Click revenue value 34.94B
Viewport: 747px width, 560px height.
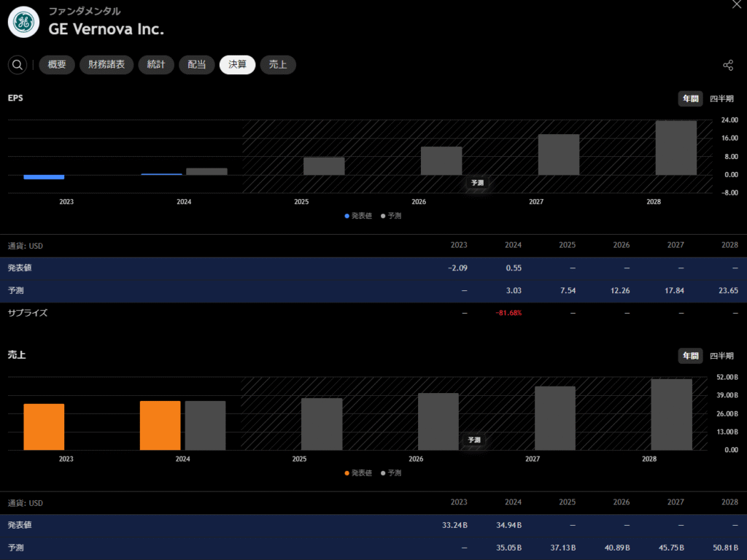pos(508,525)
